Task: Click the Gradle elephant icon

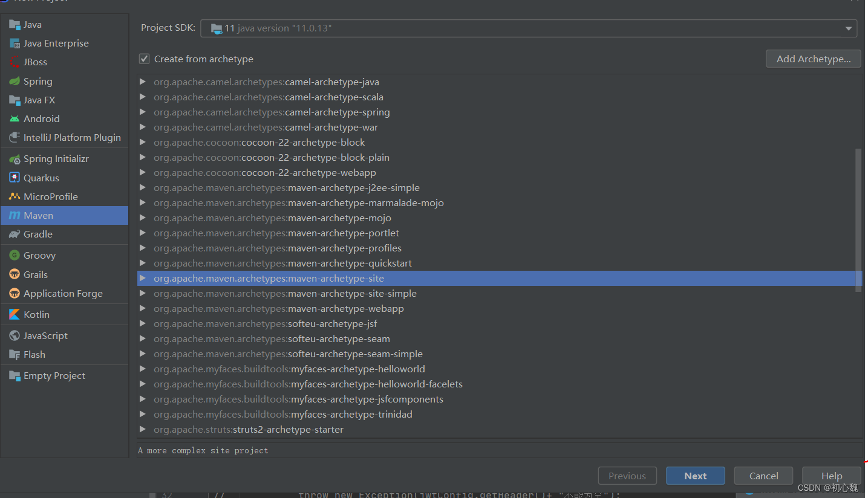Action: (x=15, y=234)
